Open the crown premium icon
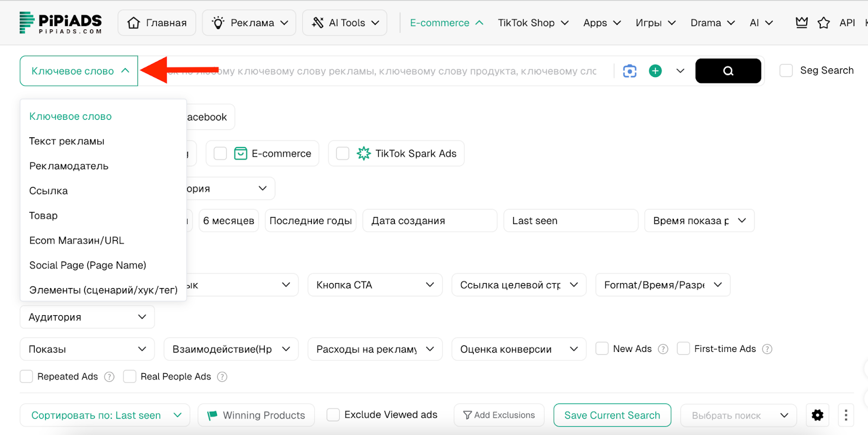 pos(801,23)
